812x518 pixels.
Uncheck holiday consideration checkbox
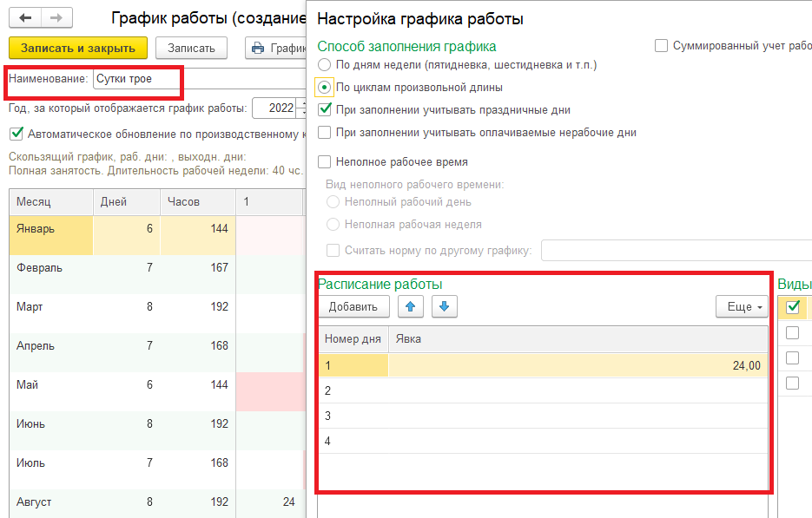point(325,110)
